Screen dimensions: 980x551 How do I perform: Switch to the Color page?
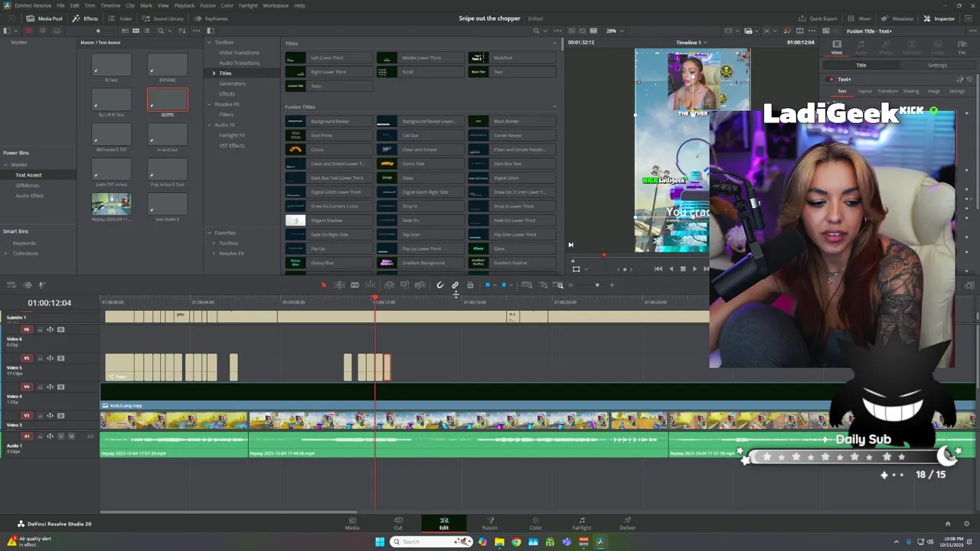[x=536, y=523]
